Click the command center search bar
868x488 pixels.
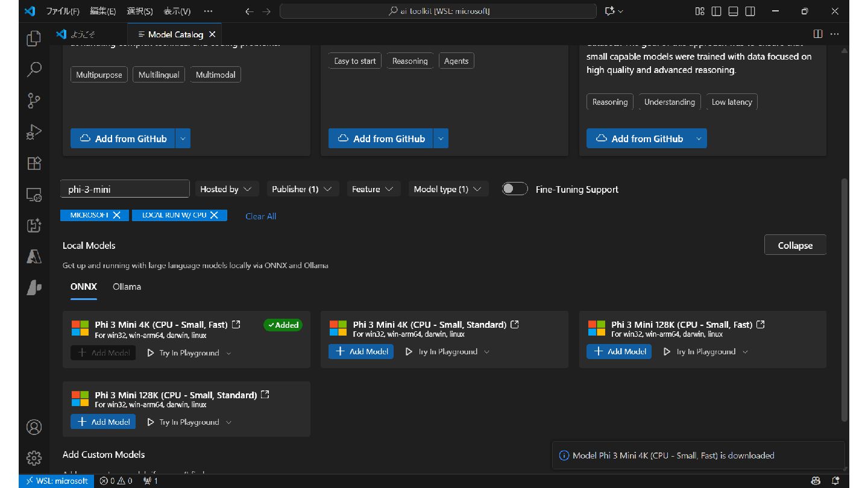point(438,11)
